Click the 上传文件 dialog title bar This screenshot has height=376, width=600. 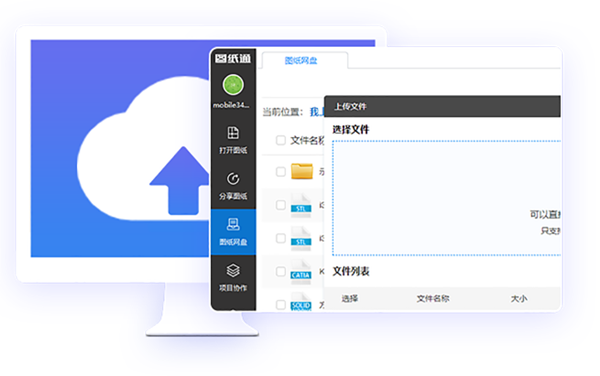[442, 106]
